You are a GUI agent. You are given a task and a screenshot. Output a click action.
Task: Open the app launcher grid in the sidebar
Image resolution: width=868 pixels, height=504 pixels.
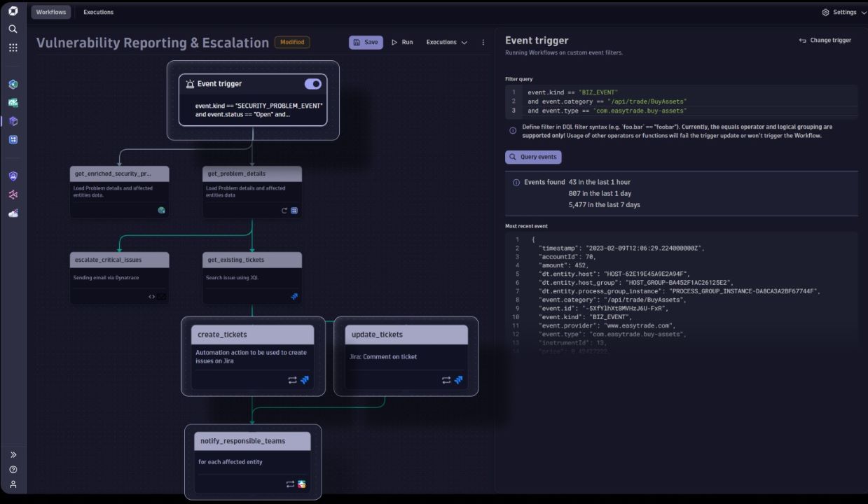(x=12, y=47)
